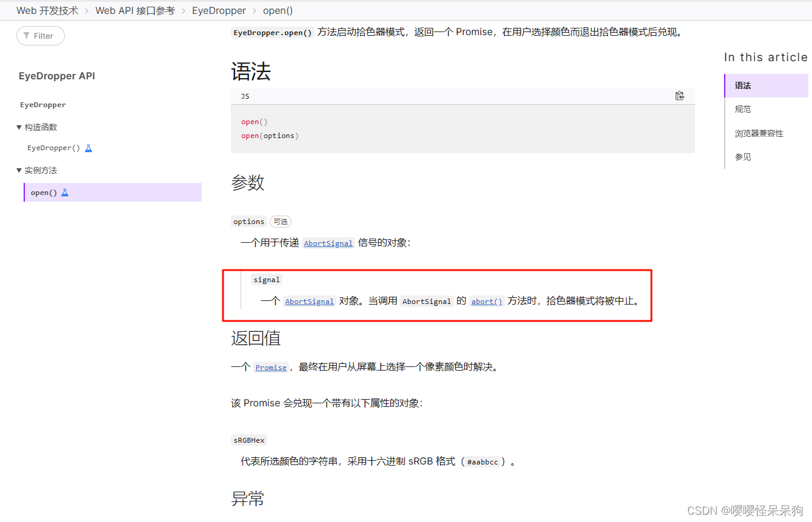Image resolution: width=812 pixels, height=522 pixels.
Task: Collapse the 实例方法 sidebar section
Action: pos(19,171)
